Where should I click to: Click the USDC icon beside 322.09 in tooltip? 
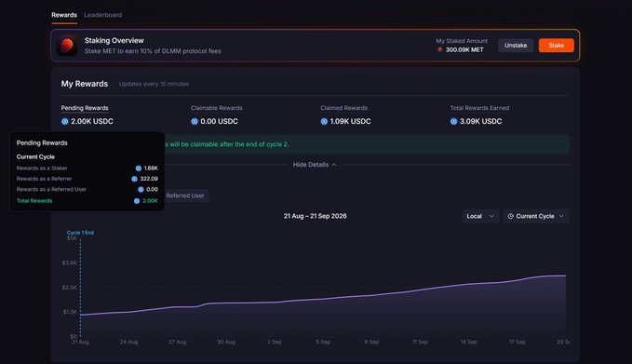[134, 179]
